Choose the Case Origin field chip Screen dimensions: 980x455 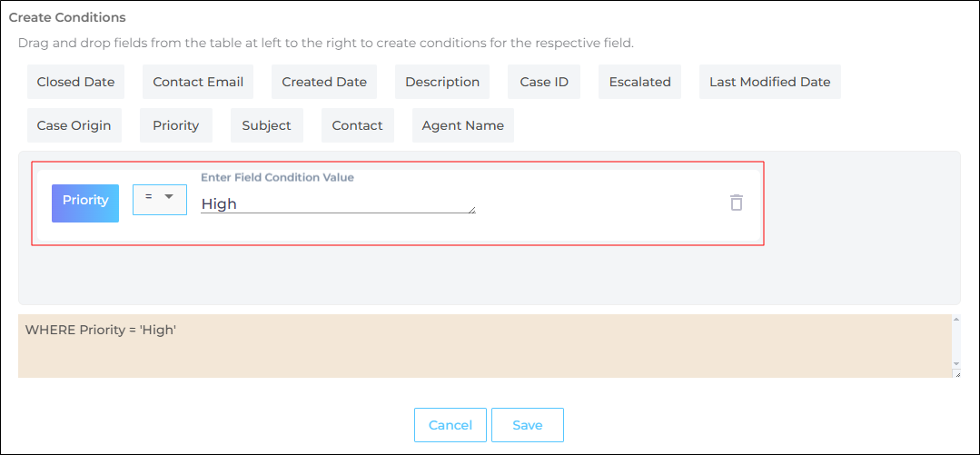(x=74, y=125)
